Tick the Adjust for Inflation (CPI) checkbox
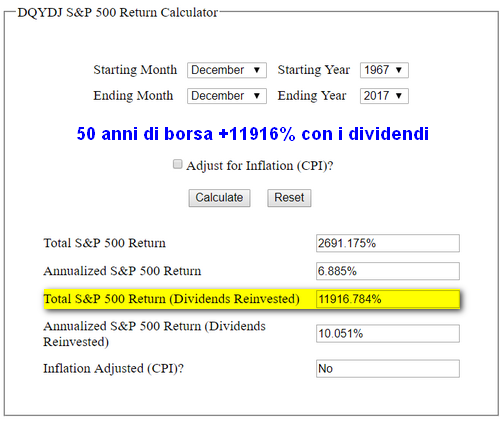500x430 pixels. [x=177, y=164]
